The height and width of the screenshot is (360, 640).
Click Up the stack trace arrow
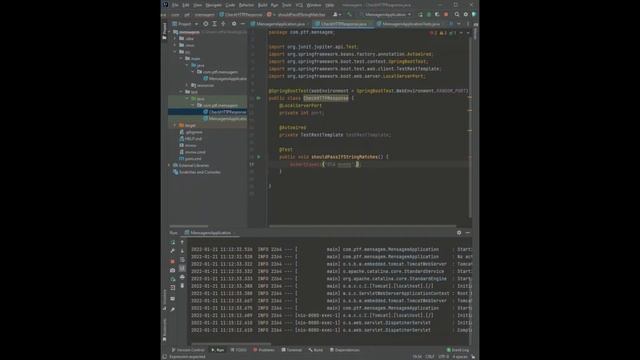(x=182, y=242)
